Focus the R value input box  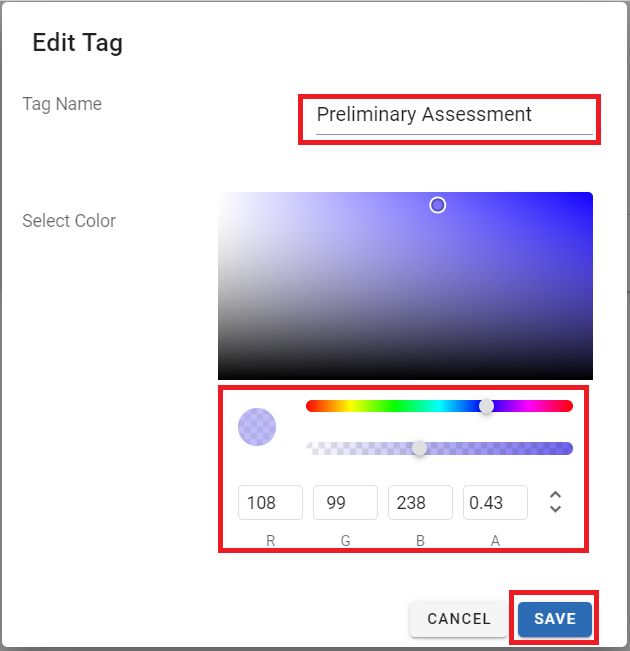[x=270, y=503]
